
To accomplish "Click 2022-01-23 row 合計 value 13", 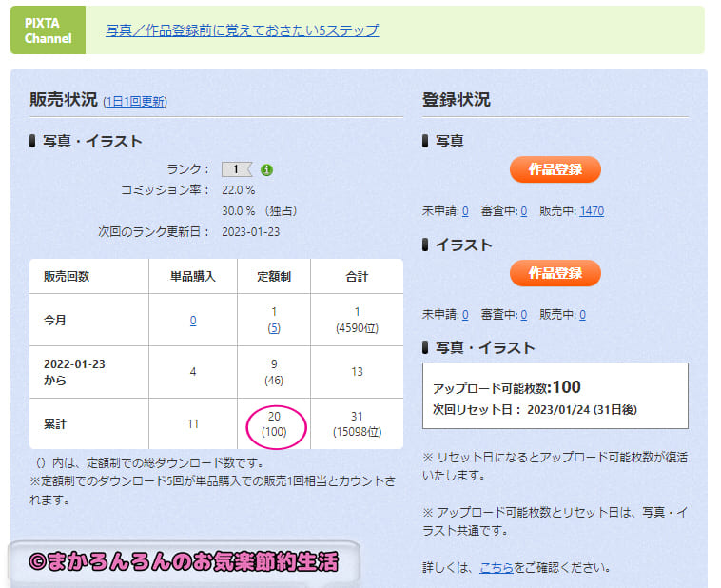I will (357, 372).
